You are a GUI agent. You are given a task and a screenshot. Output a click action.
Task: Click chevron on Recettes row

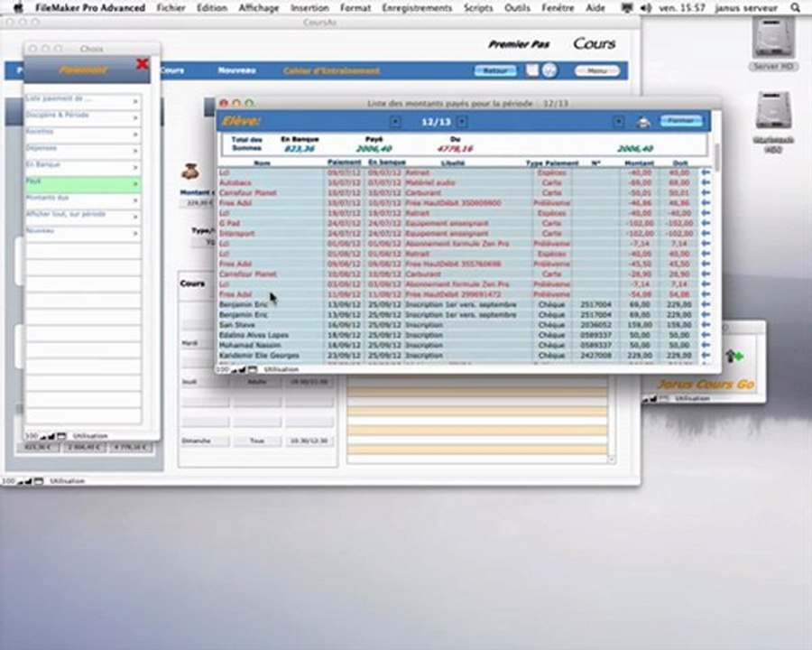135,135
